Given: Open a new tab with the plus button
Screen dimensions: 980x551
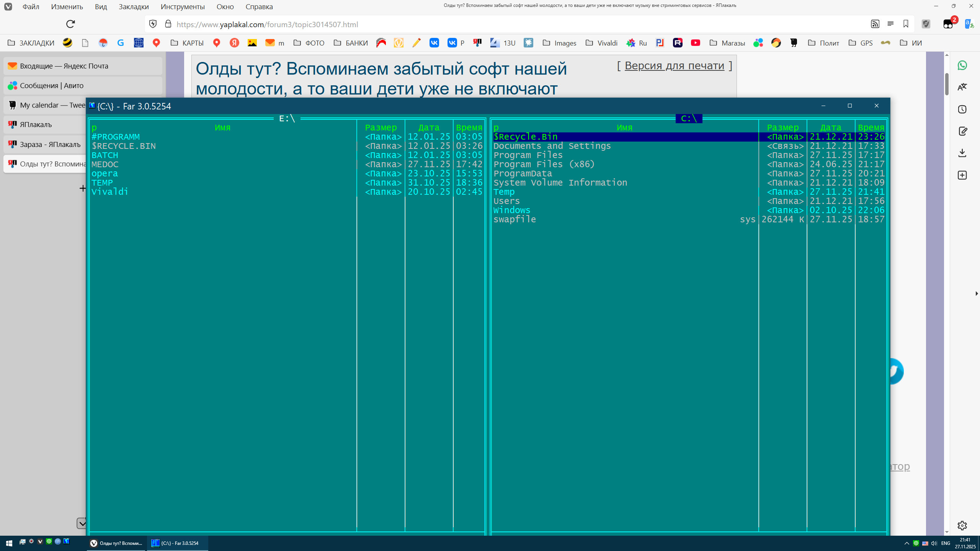Looking at the screenshot, I should [83, 188].
